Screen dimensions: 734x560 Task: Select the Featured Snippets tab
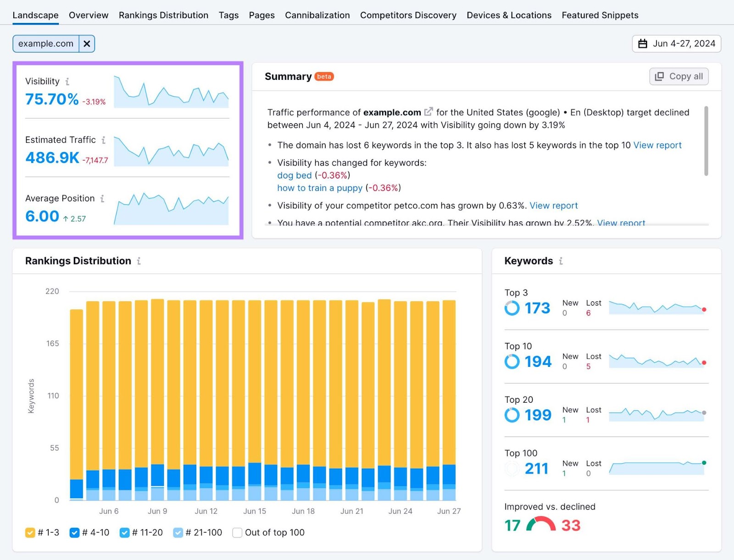tap(600, 15)
